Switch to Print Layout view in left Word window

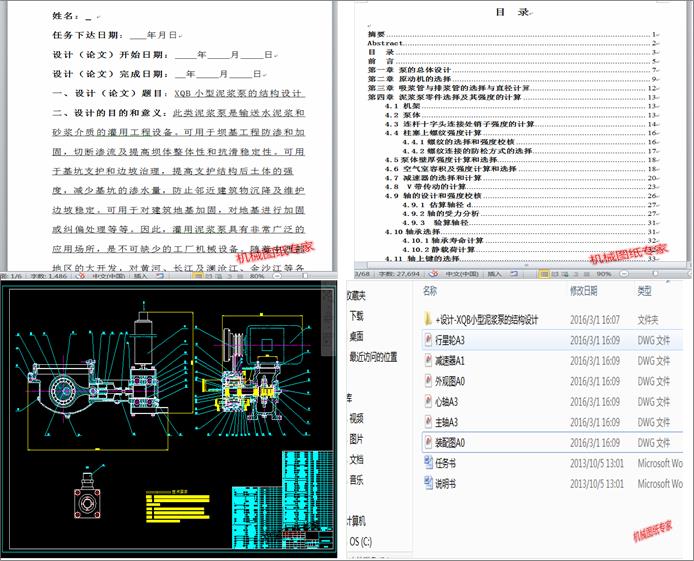point(197,276)
